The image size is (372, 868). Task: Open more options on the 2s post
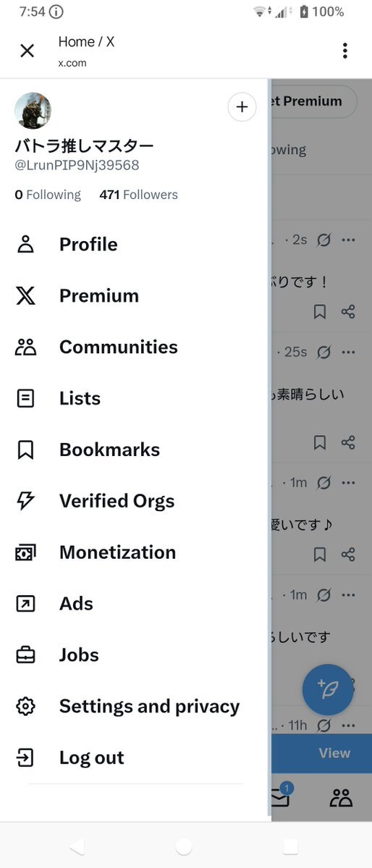pyautogui.click(x=348, y=240)
